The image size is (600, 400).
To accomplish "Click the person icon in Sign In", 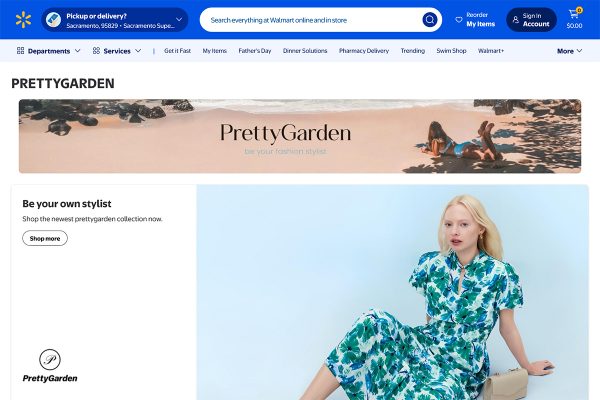I will click(515, 20).
